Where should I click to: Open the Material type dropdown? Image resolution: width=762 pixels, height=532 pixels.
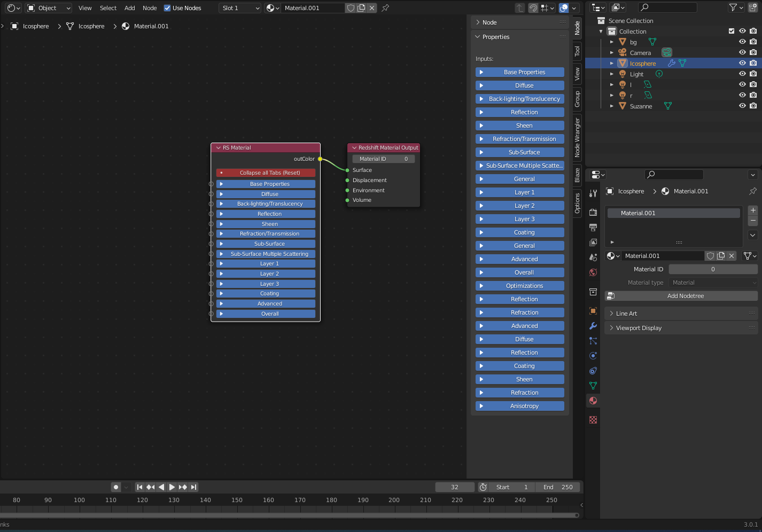click(713, 283)
